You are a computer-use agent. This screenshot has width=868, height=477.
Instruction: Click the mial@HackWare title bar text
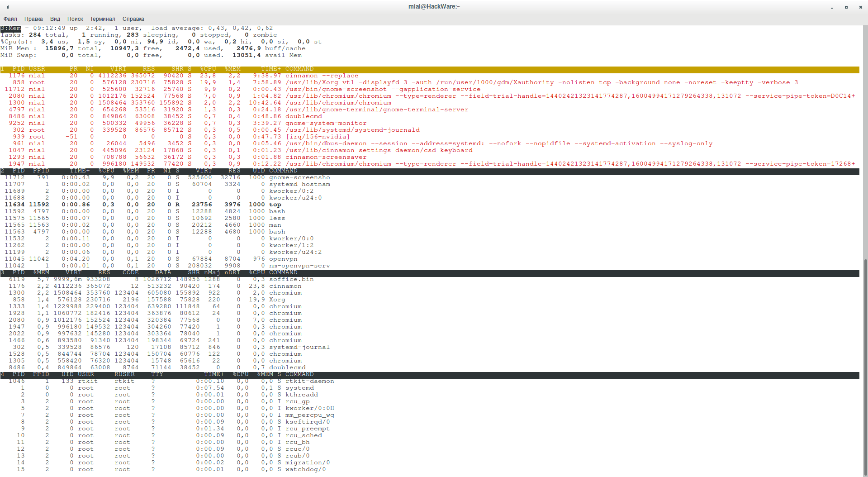[434, 6]
